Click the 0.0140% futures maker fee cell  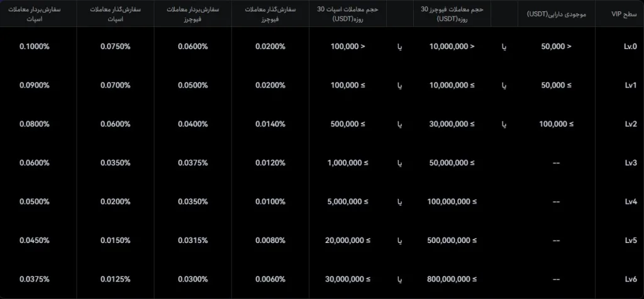pyautogui.click(x=270, y=124)
